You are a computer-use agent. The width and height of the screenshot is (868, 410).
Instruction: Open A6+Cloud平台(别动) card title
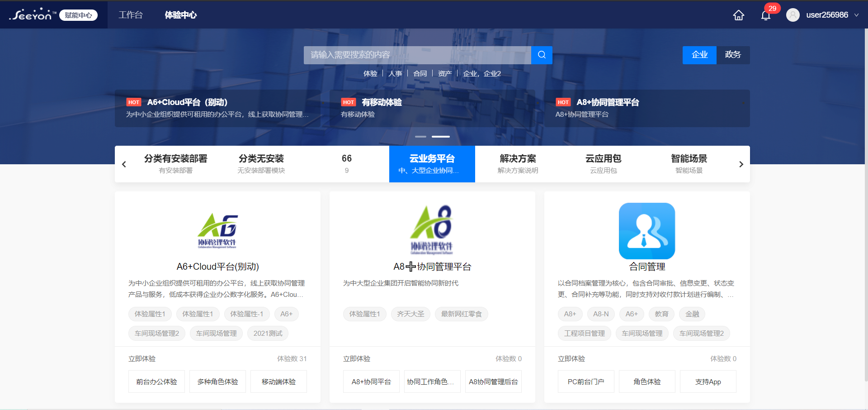(217, 267)
